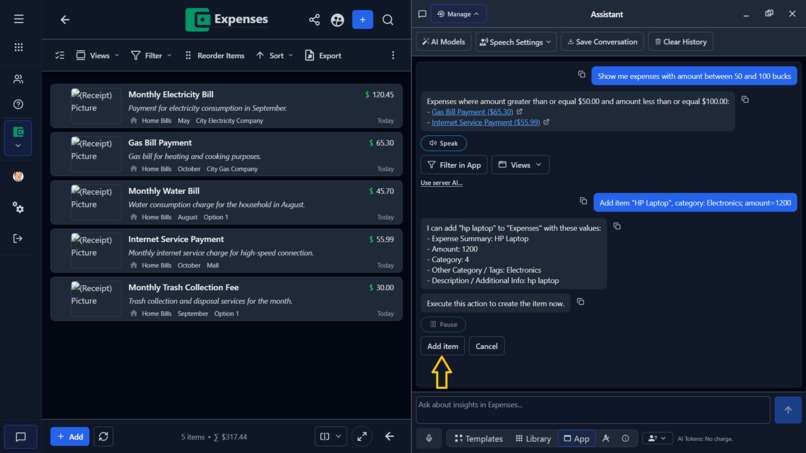Open the Monthly Trash Collection Fee item

226,299
